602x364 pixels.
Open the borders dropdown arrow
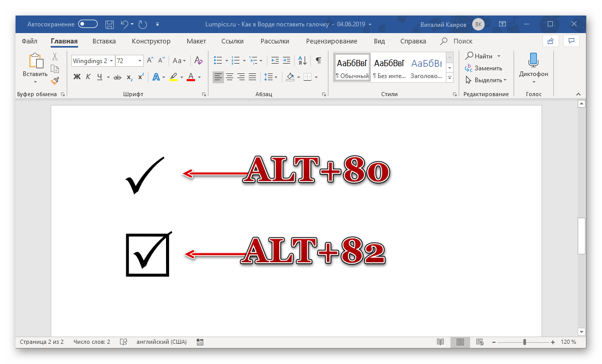point(317,77)
